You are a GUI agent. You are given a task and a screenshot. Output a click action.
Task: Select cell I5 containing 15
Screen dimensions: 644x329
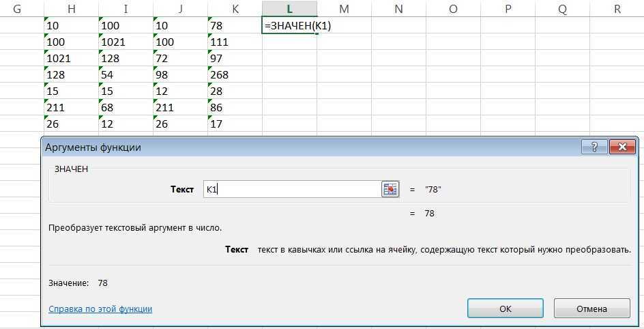pos(126,91)
